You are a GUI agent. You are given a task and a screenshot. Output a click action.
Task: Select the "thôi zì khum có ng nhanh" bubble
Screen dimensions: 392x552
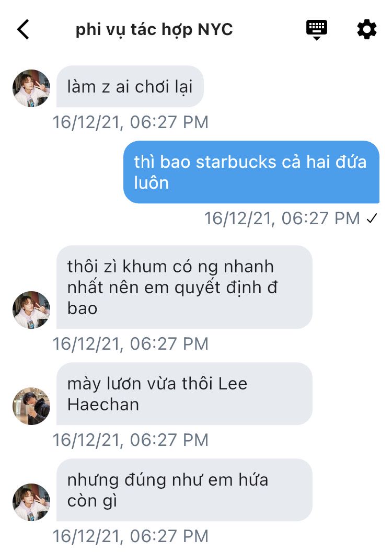[184, 287]
